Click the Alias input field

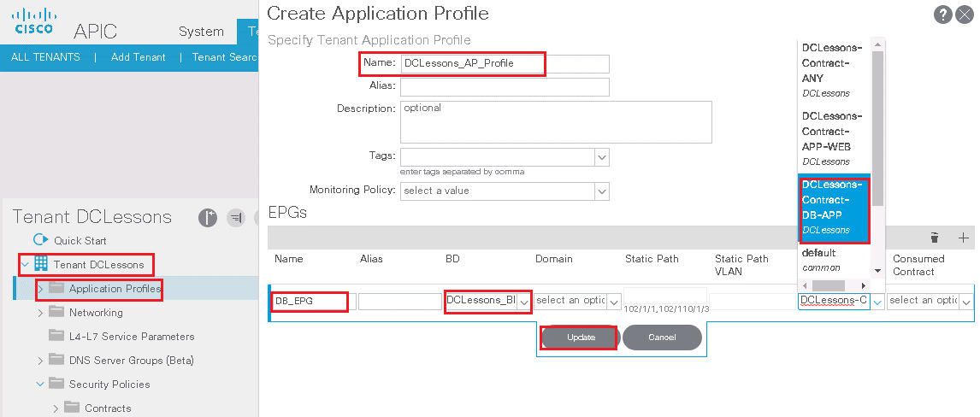click(505, 87)
